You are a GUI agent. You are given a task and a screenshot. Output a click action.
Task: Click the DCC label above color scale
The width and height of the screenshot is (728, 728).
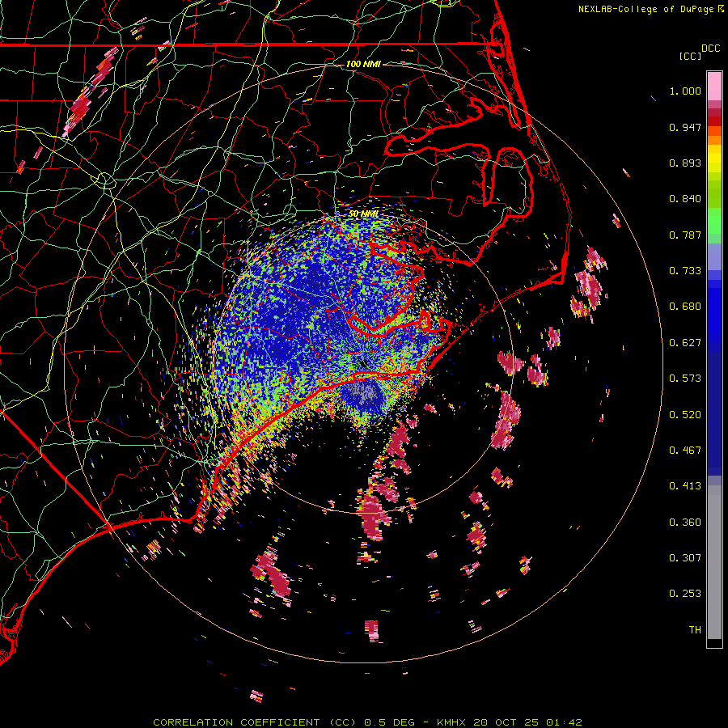[711, 49]
